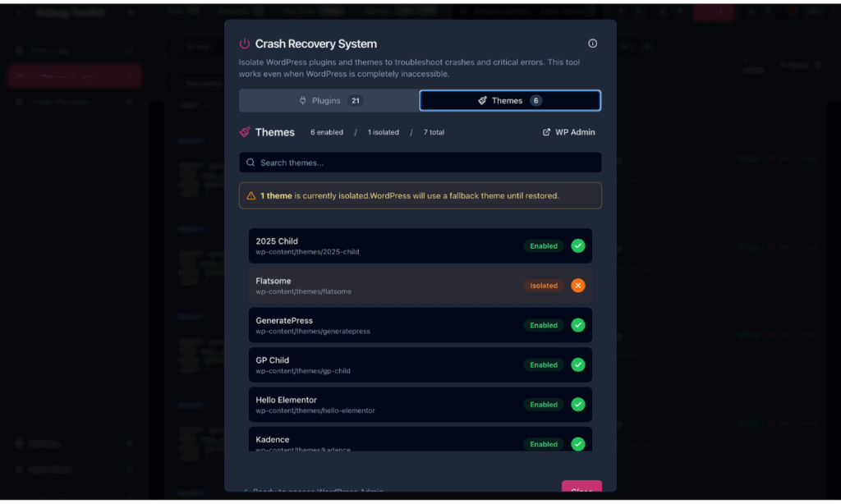Screen dimensions: 841x504
Task: Click the warning triangle in isolated notice
Action: click(x=250, y=195)
